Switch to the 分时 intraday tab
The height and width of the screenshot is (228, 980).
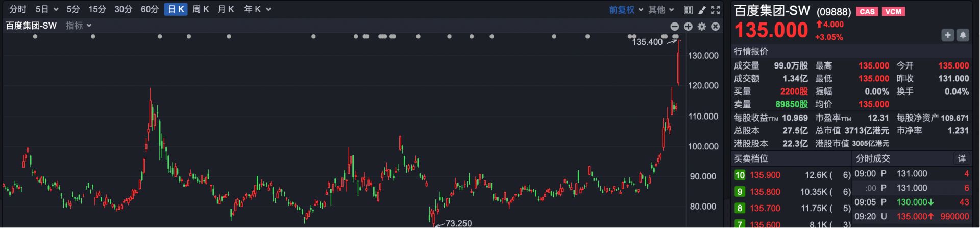pyautogui.click(x=18, y=9)
